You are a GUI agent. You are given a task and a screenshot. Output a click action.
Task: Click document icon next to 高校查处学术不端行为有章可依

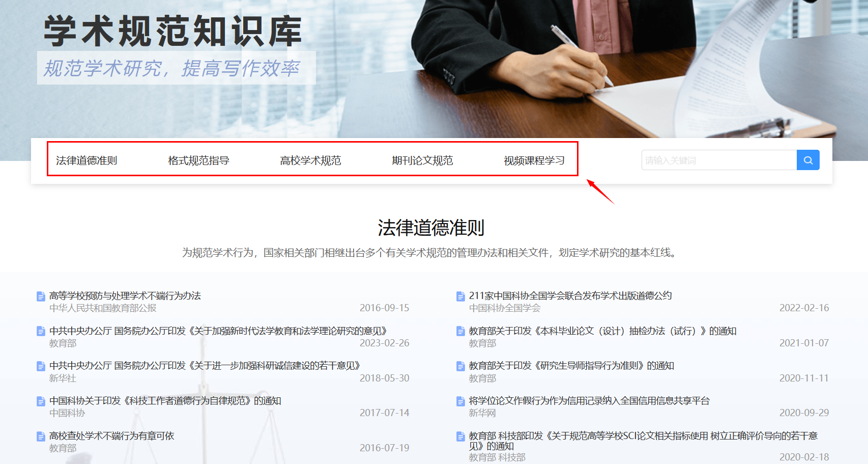pyautogui.click(x=41, y=436)
